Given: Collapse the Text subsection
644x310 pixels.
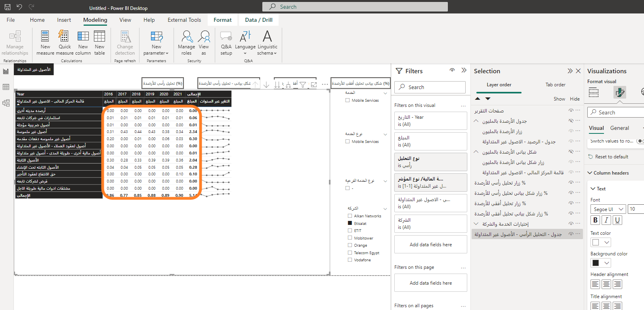Looking at the screenshot, I should tap(593, 189).
